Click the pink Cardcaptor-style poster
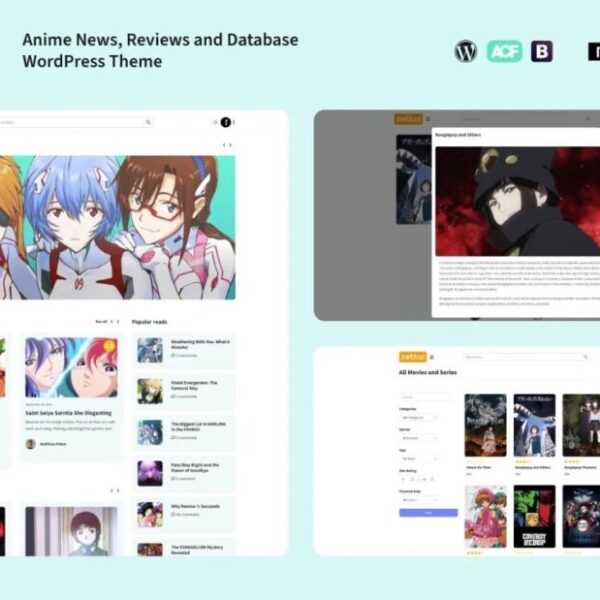Screen dimensions: 600x600 [486, 517]
